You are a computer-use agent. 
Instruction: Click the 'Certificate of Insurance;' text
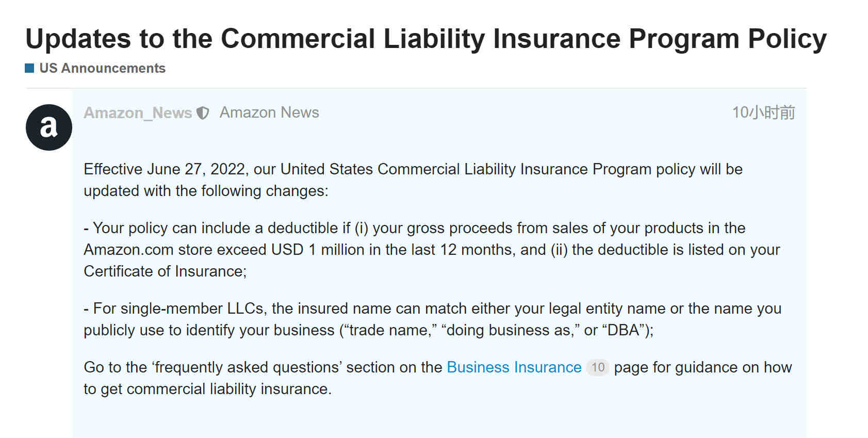[x=165, y=271]
